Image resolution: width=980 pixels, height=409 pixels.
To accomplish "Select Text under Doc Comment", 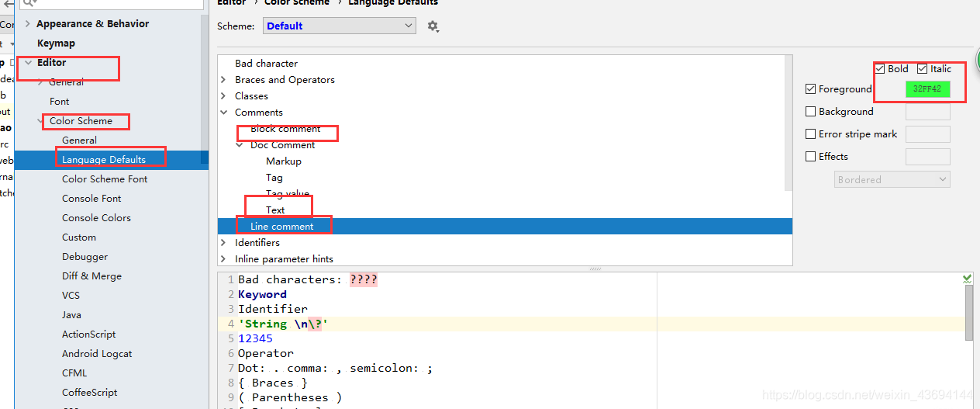I will [x=275, y=210].
